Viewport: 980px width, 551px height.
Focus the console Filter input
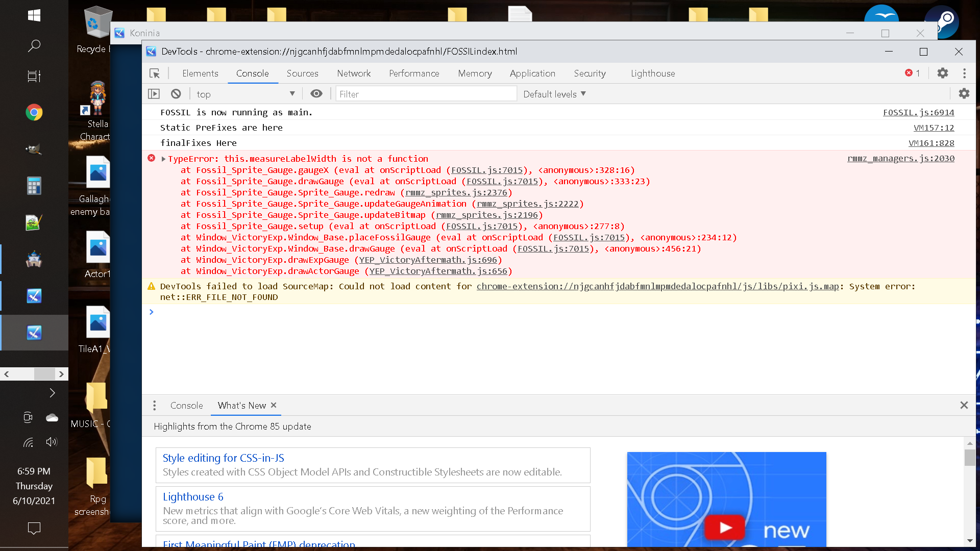426,94
